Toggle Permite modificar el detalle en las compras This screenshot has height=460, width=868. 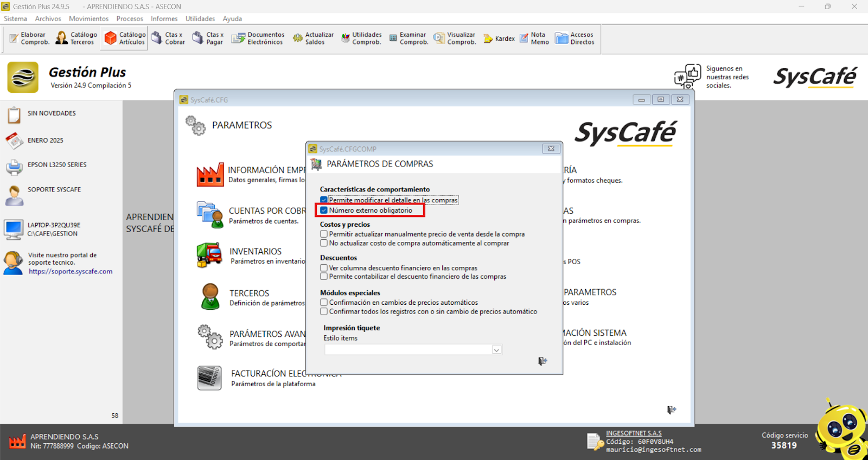[324, 200]
